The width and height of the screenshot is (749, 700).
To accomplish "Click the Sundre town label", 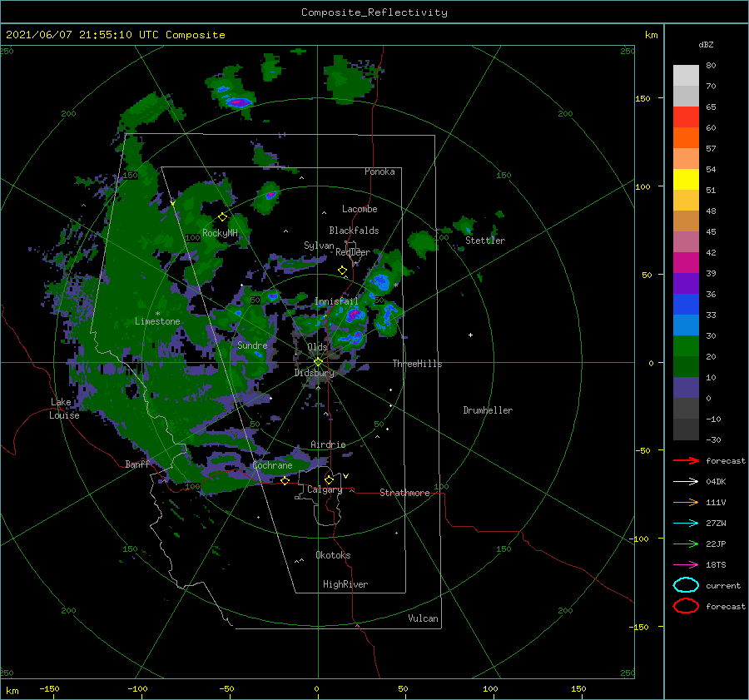I will (x=252, y=345).
